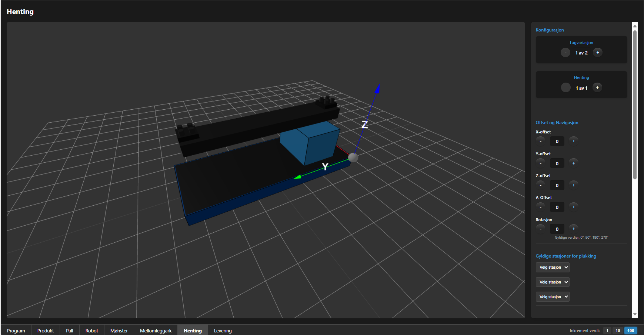Click the Offset og Navigasjon heading
The height and width of the screenshot is (335, 644).
click(557, 123)
